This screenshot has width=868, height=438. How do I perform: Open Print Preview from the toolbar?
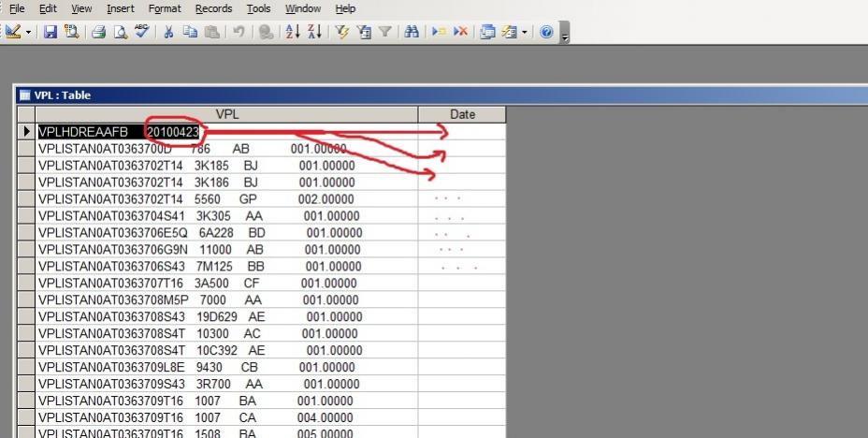pos(120,32)
